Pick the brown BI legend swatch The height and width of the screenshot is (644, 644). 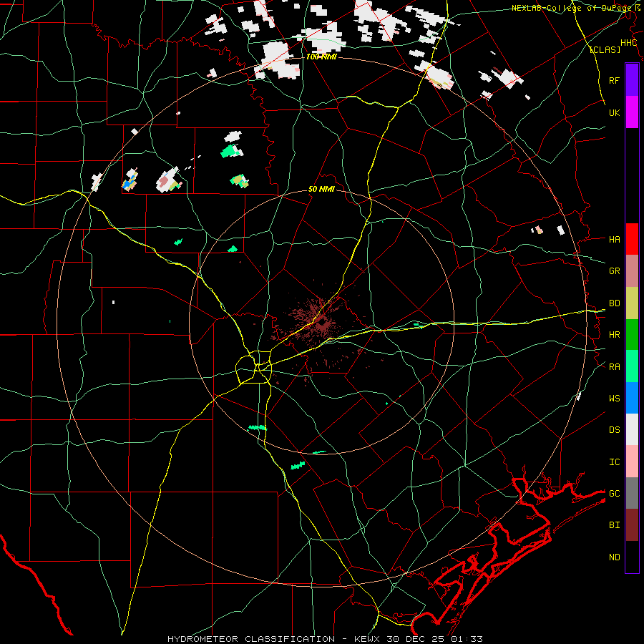coord(632,525)
